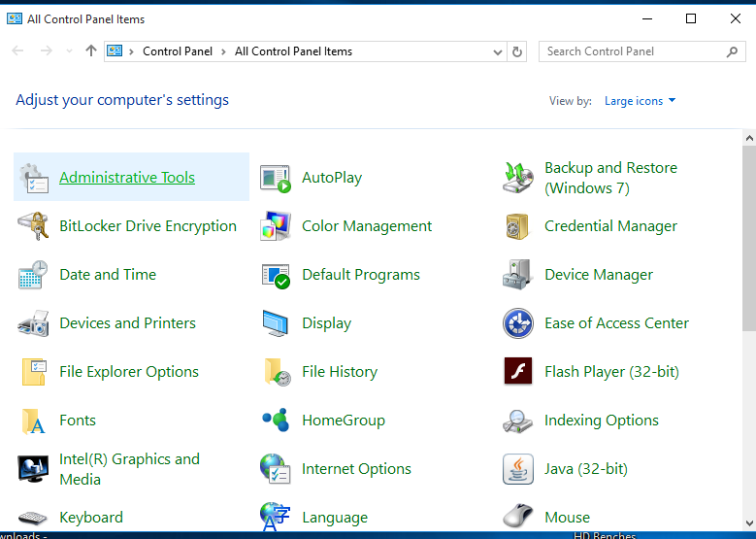
Task: Open Color Management text link
Action: [x=367, y=226]
